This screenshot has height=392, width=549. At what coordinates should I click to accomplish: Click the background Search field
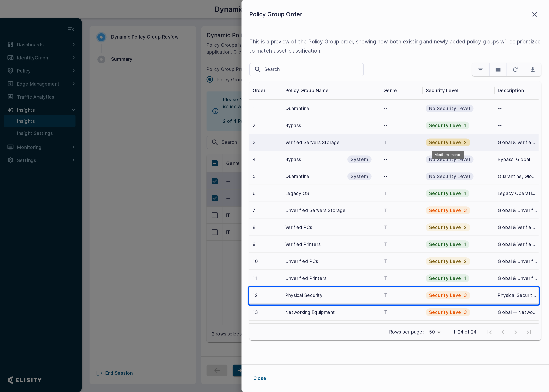[x=224, y=142]
